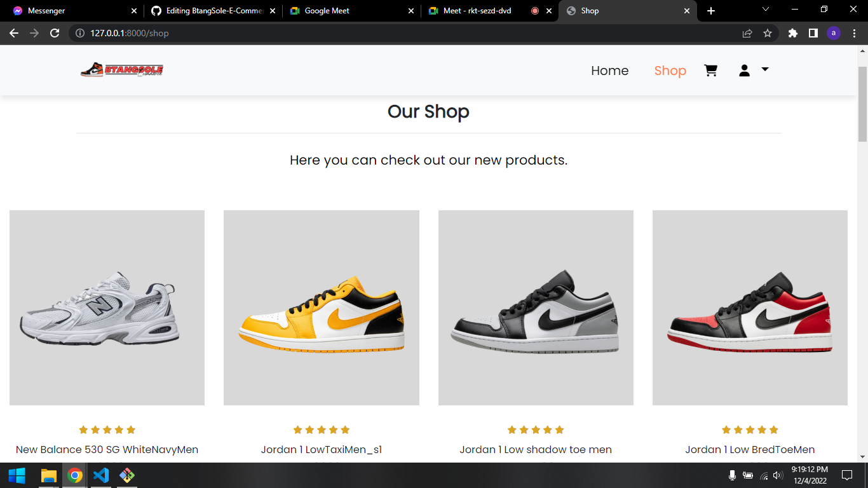The height and width of the screenshot is (488, 868).
Task: Click the browser forward arrow
Action: [x=34, y=33]
